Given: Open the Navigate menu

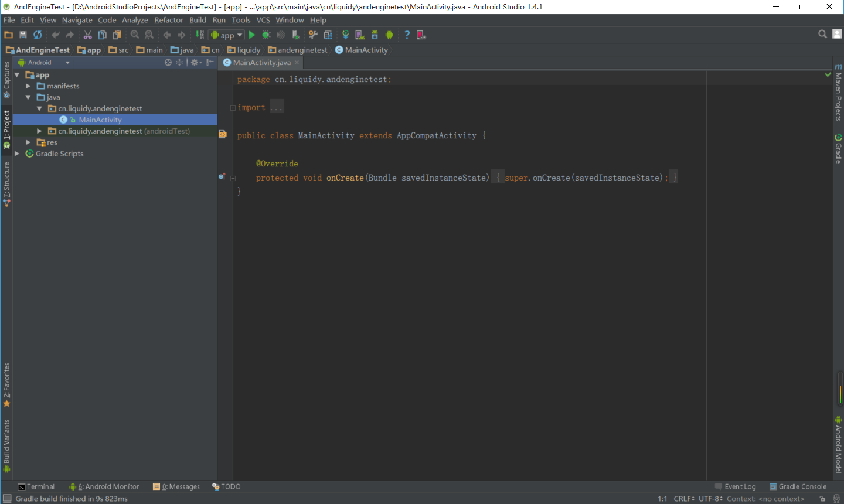Looking at the screenshot, I should pyautogui.click(x=77, y=20).
